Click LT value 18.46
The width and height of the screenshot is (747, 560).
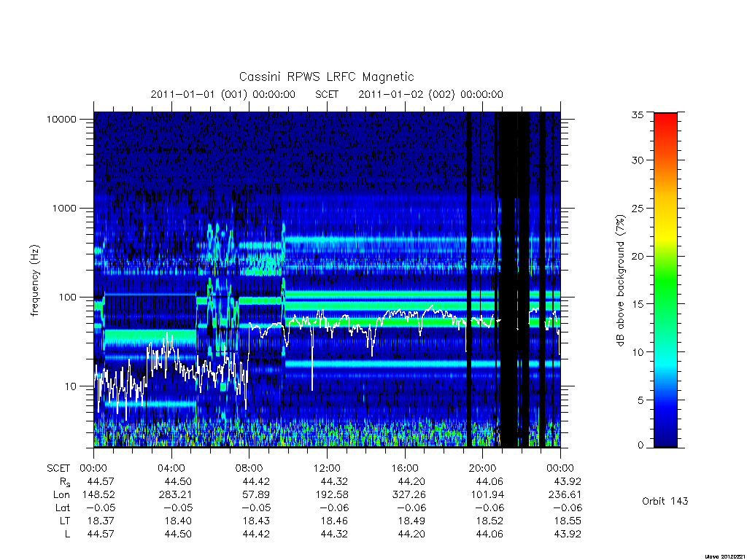click(334, 521)
